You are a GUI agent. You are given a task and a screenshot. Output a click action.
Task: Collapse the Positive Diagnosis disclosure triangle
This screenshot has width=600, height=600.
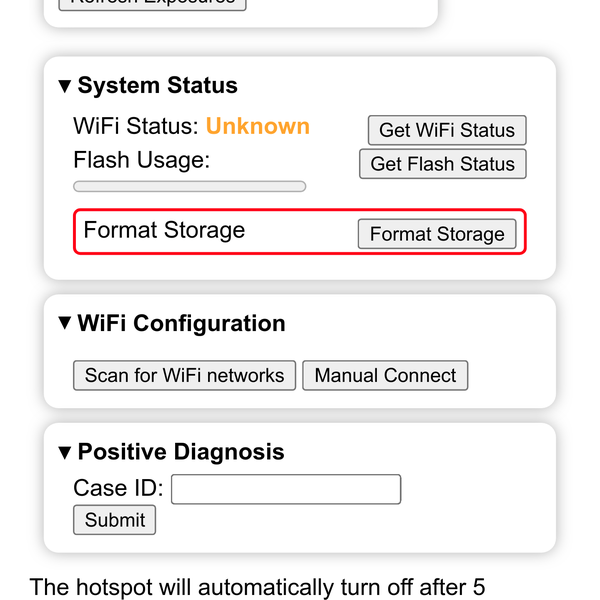coord(65,453)
